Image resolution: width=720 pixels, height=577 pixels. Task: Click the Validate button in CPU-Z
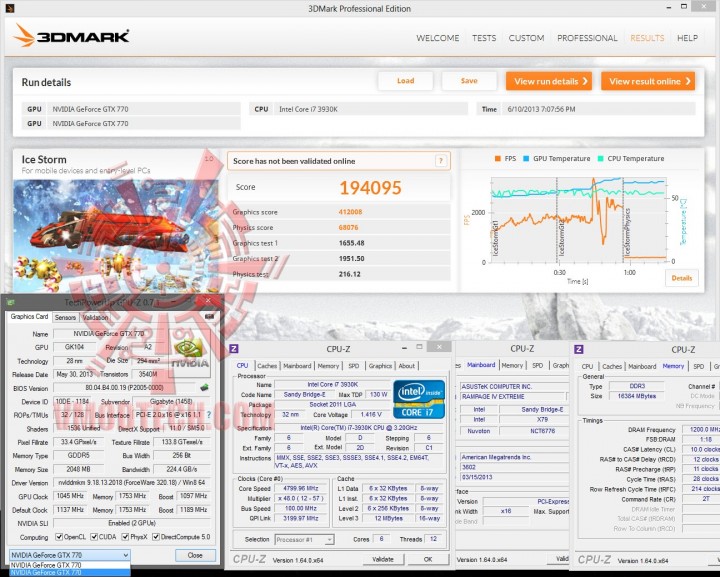(x=383, y=559)
